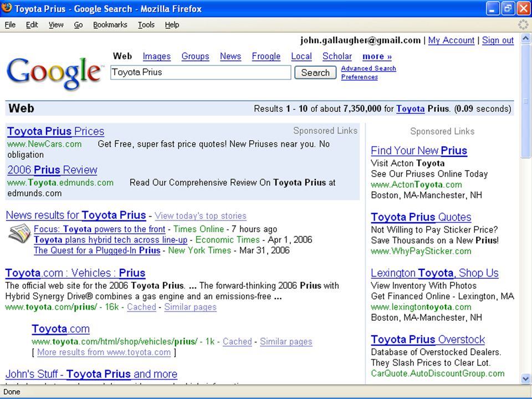
Task: Click the scrollbar down arrow
Action: pyautogui.click(x=525, y=378)
